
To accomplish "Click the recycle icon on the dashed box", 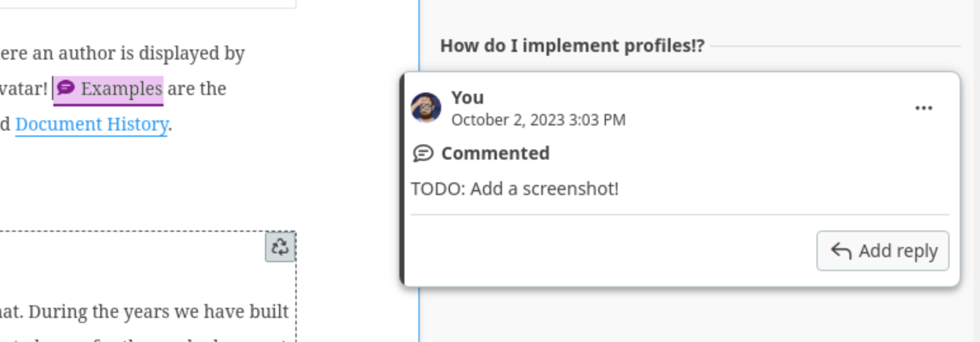I will [280, 247].
